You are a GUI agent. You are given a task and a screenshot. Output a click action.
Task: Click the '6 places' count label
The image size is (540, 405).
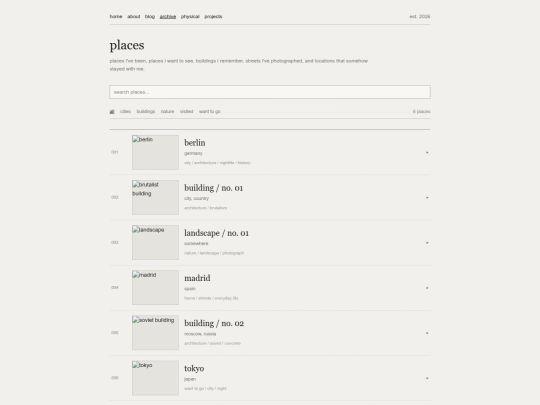(422, 112)
